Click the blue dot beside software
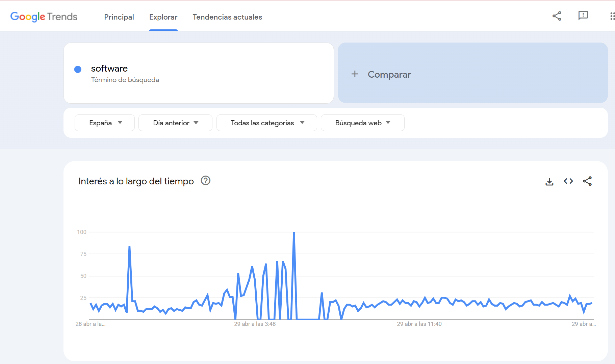615x364 pixels. (x=78, y=69)
